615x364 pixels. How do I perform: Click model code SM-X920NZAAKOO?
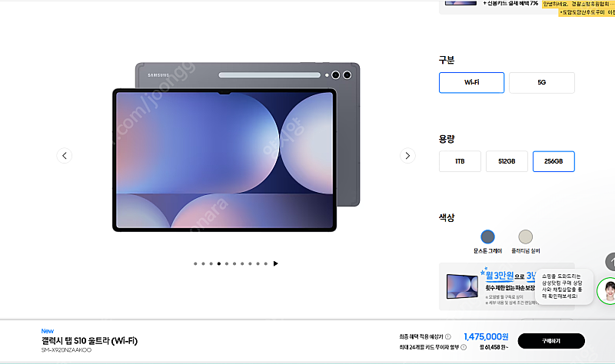pyautogui.click(x=66, y=350)
